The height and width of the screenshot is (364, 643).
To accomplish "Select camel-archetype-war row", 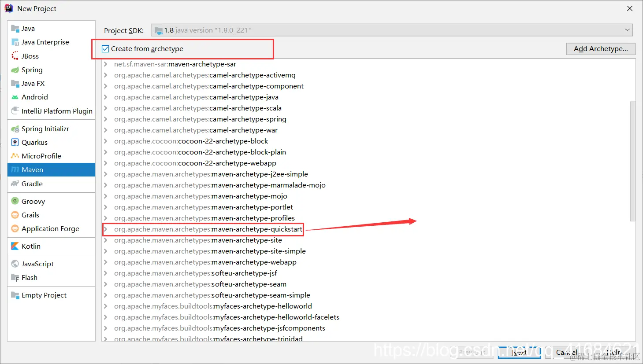I will [x=368, y=130].
